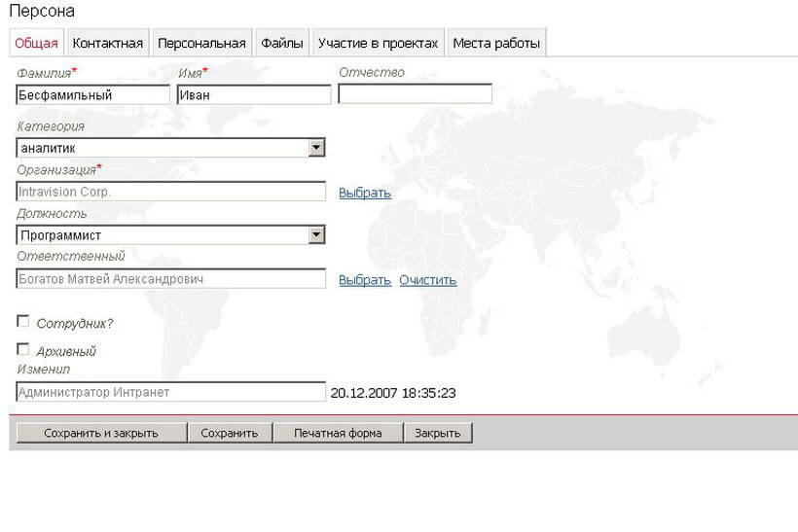The height and width of the screenshot is (532, 798).
Task: Go to the Файлы tab
Action: (282, 43)
